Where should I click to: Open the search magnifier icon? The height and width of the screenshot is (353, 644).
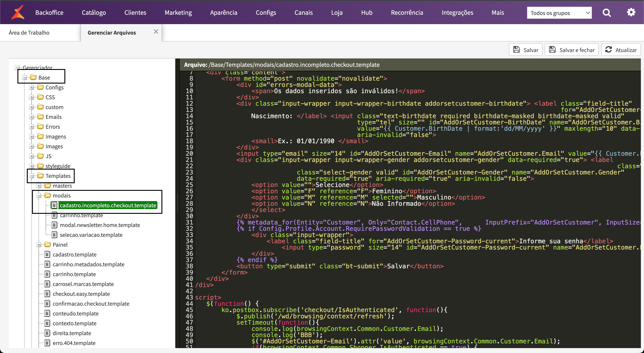[x=606, y=13]
